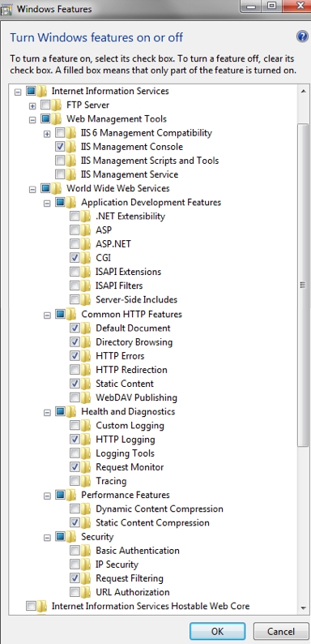Select the HTTP Logging row label
The height and width of the screenshot is (644, 311).
pos(126,439)
